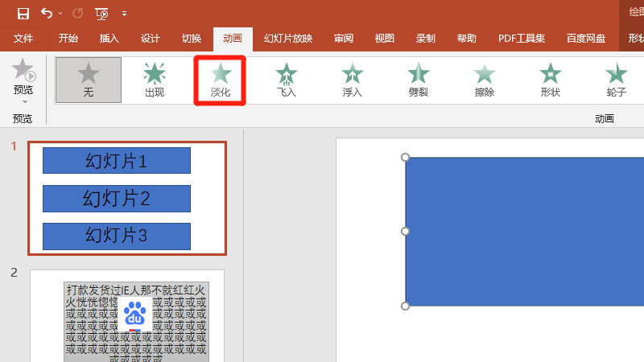Select the 轮子 (Wheel) animation

click(x=617, y=80)
